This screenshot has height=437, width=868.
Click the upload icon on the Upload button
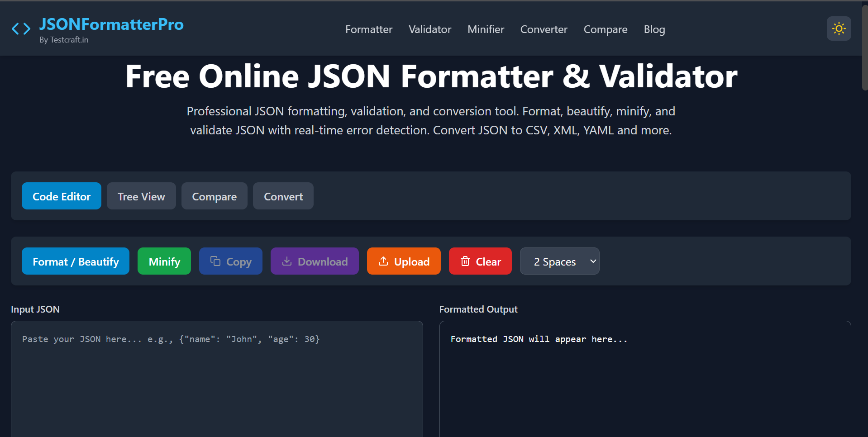[x=384, y=261]
